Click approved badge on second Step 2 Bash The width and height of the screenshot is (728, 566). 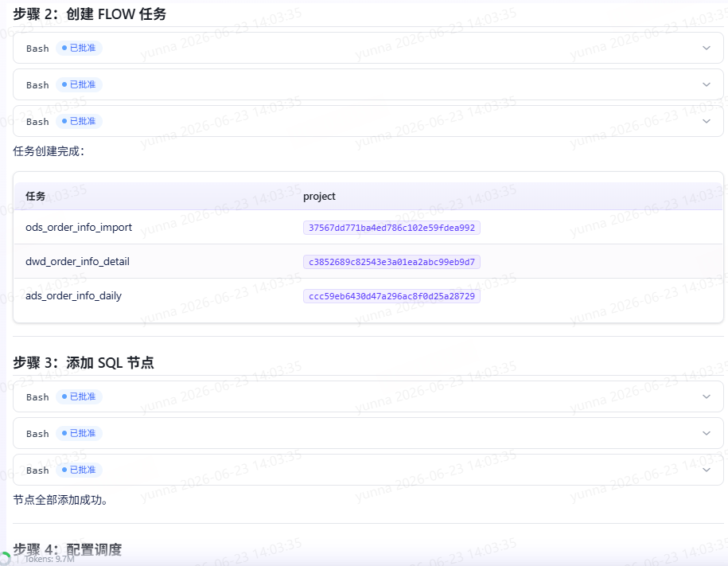click(79, 84)
